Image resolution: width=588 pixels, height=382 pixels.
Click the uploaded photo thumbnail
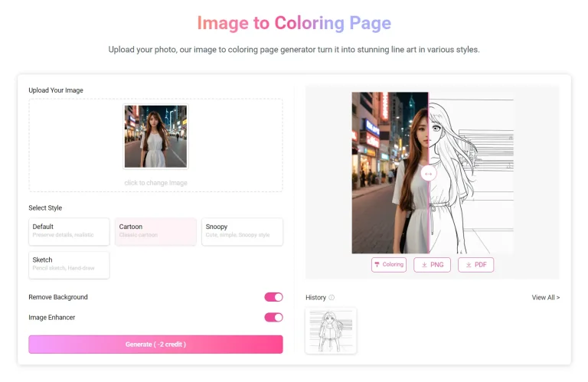point(155,137)
